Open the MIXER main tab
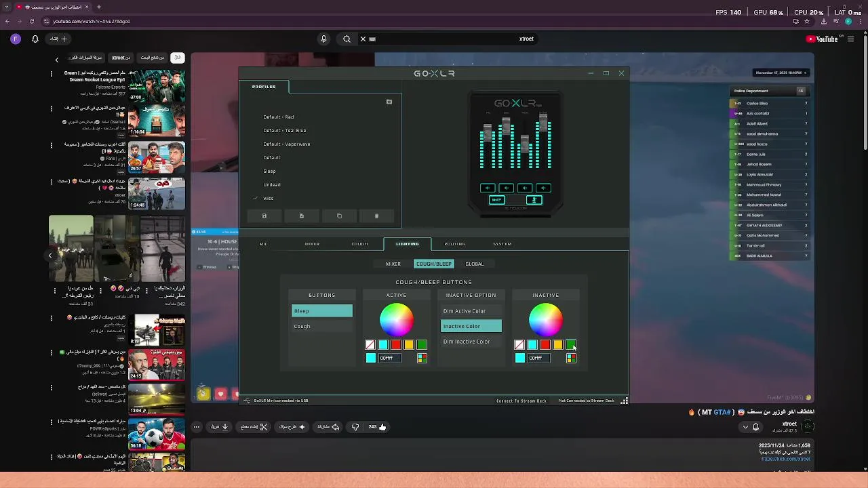Viewport: 868px width, 488px height. pyautogui.click(x=312, y=244)
